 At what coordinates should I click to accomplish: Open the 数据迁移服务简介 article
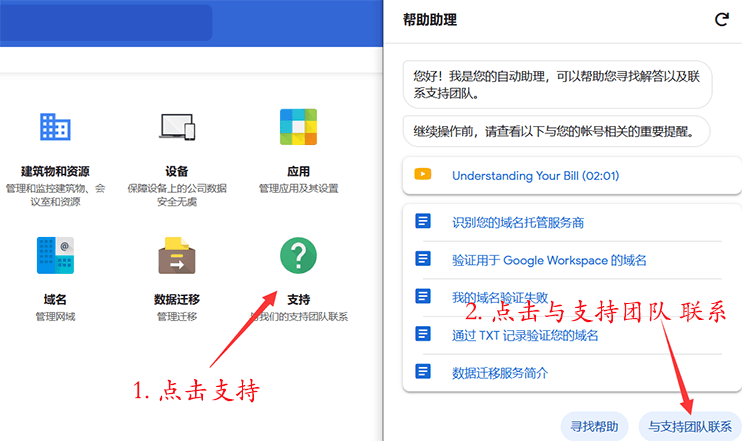tap(500, 373)
